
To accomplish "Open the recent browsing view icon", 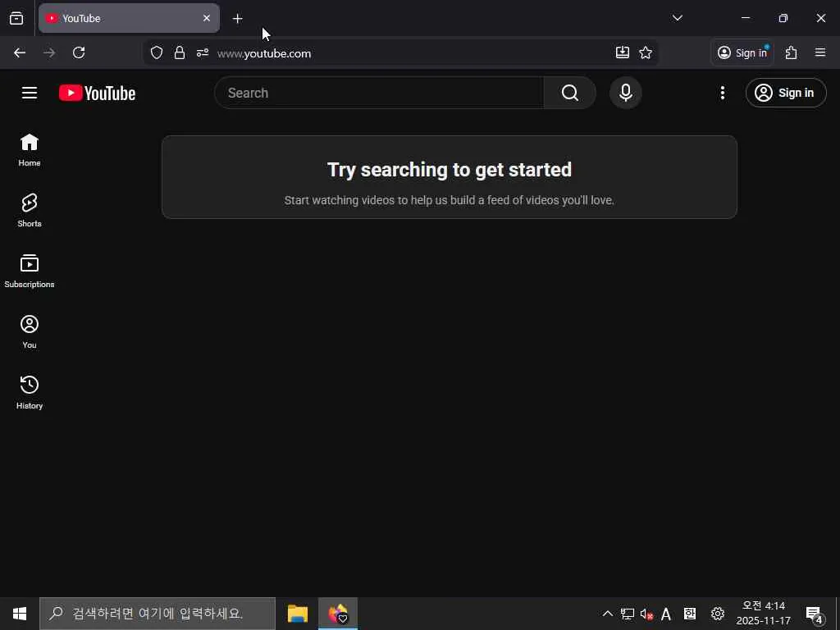I will [x=16, y=18].
